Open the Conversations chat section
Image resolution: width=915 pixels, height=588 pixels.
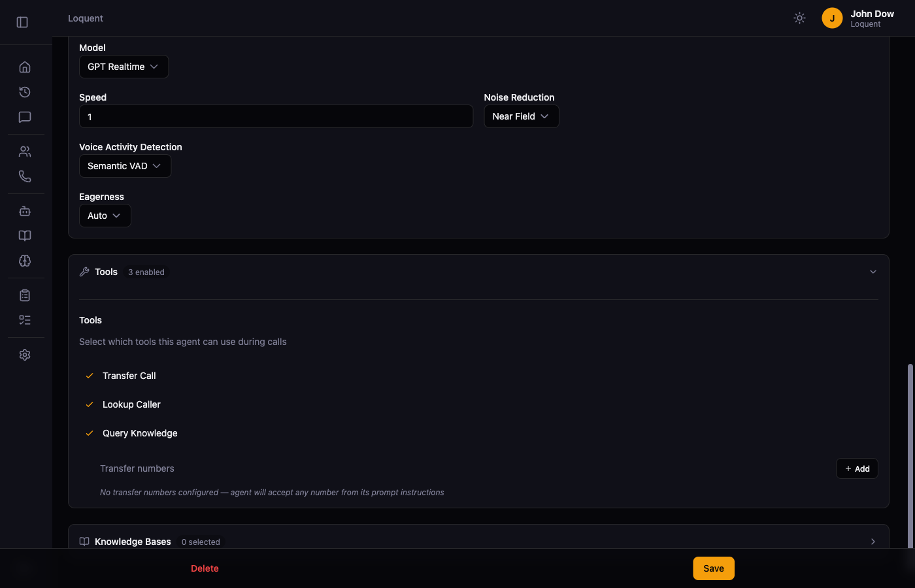click(24, 117)
